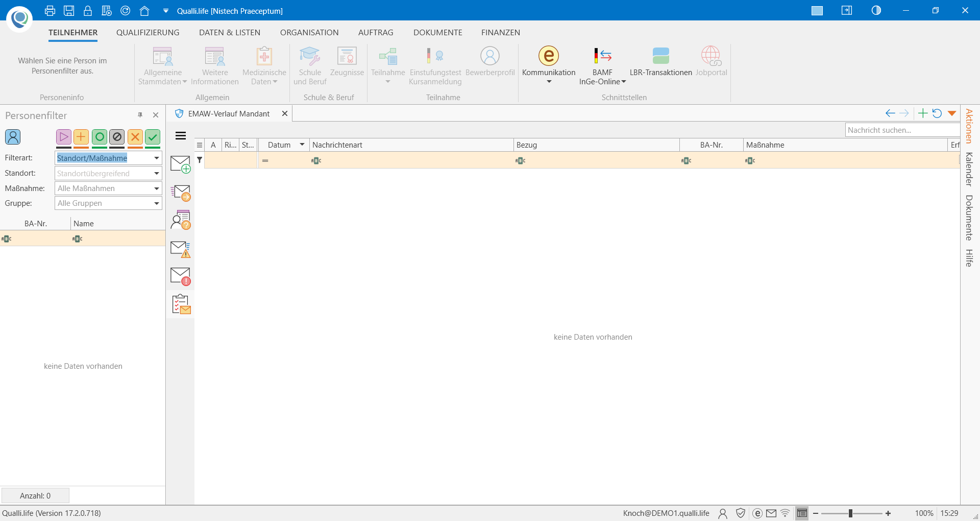
Task: Switch to FINANZEN ribbon tab
Action: 501,32
